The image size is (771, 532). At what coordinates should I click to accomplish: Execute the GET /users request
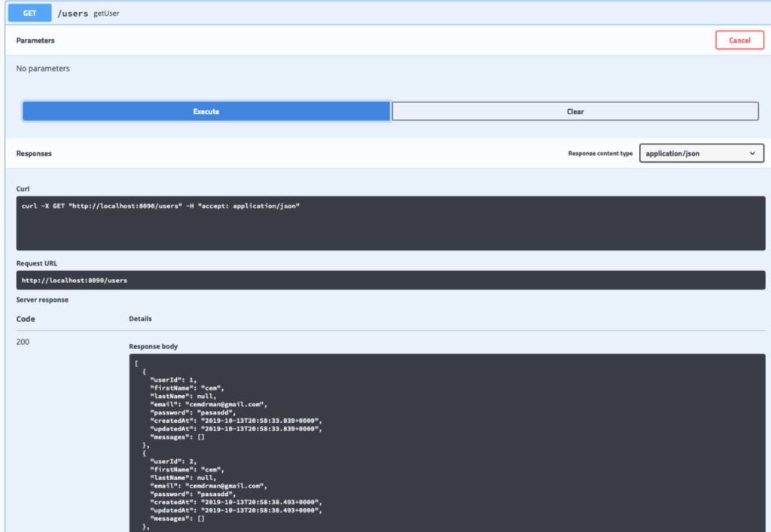tap(206, 111)
